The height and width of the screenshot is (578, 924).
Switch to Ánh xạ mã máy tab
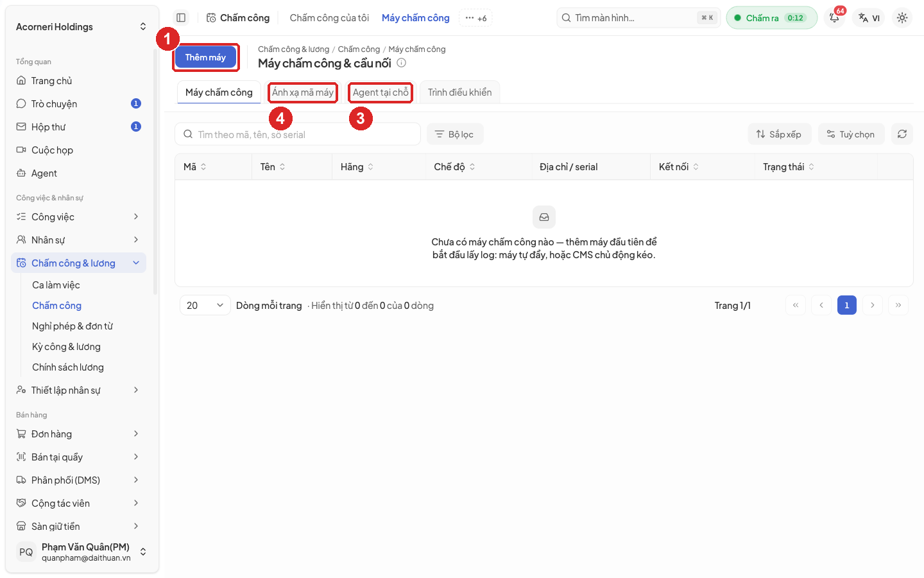pos(303,92)
